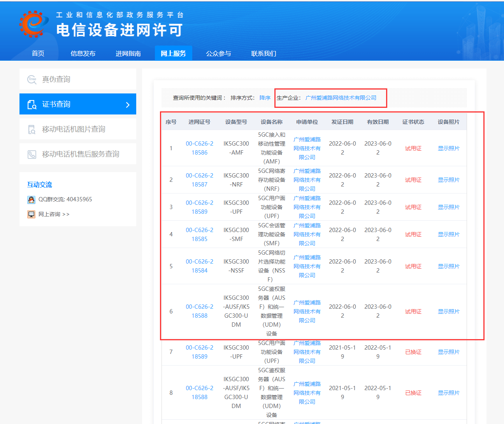Click 显示照片 for row 5
504x424 pixels.
coord(448,266)
